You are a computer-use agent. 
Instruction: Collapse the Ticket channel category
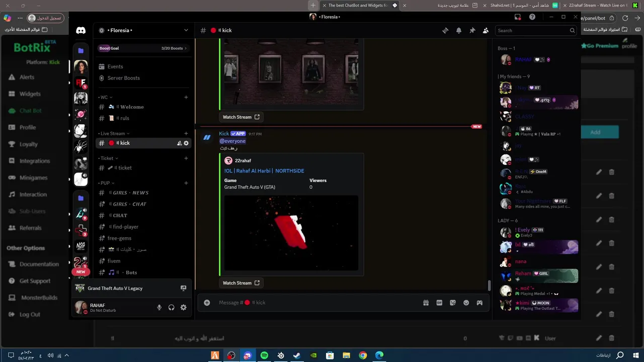[108, 158]
